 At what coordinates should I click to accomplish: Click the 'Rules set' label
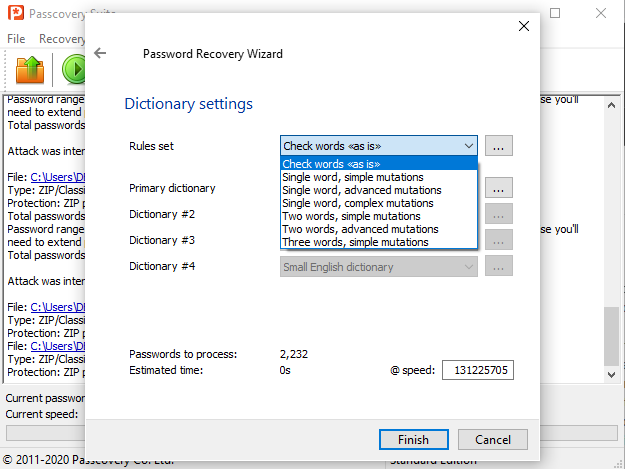coord(151,146)
